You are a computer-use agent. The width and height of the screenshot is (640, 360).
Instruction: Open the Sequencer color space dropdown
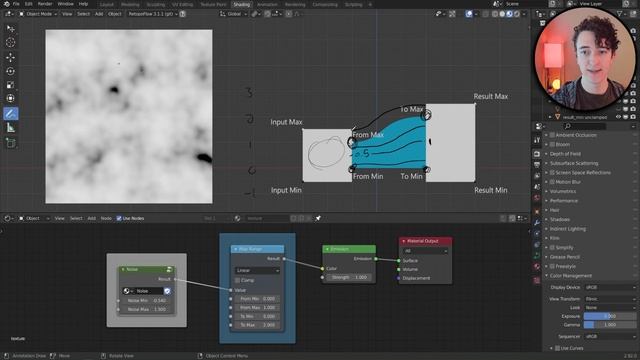(x=610, y=336)
